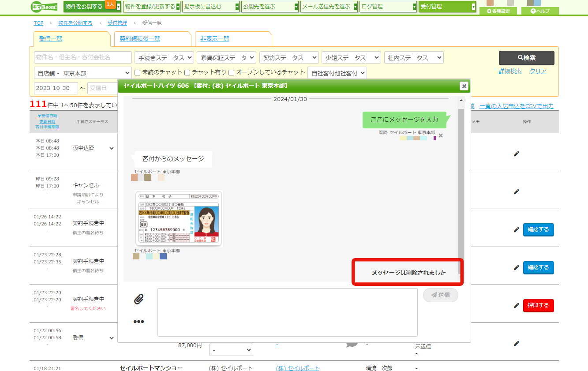Sort by 受信日時 column header
This screenshot has width=588, height=371.
[x=47, y=116]
